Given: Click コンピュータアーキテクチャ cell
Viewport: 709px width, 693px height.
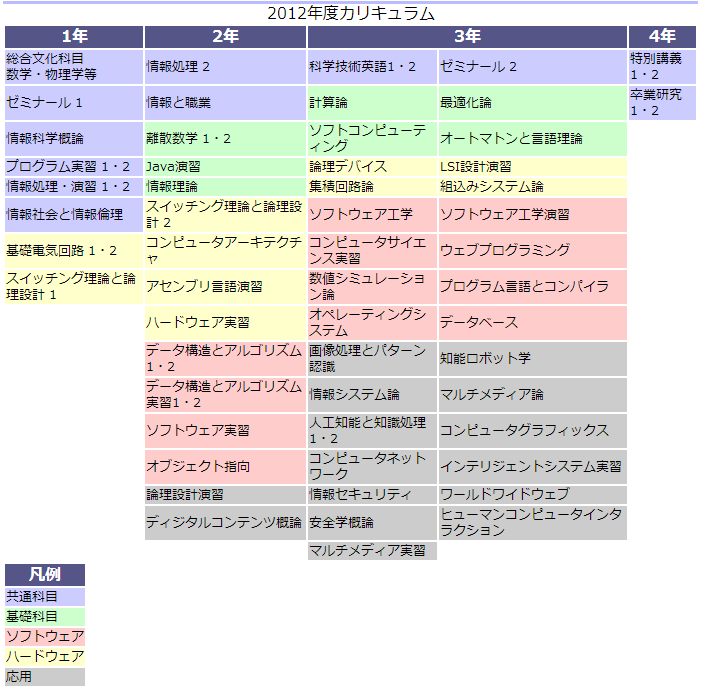Looking at the screenshot, I should tap(225, 251).
